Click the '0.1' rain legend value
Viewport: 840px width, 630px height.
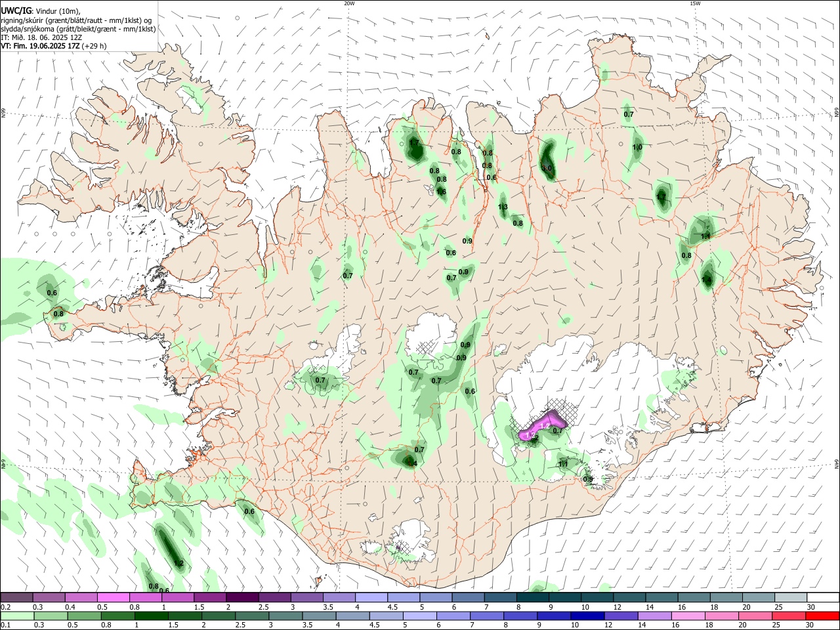5,625
